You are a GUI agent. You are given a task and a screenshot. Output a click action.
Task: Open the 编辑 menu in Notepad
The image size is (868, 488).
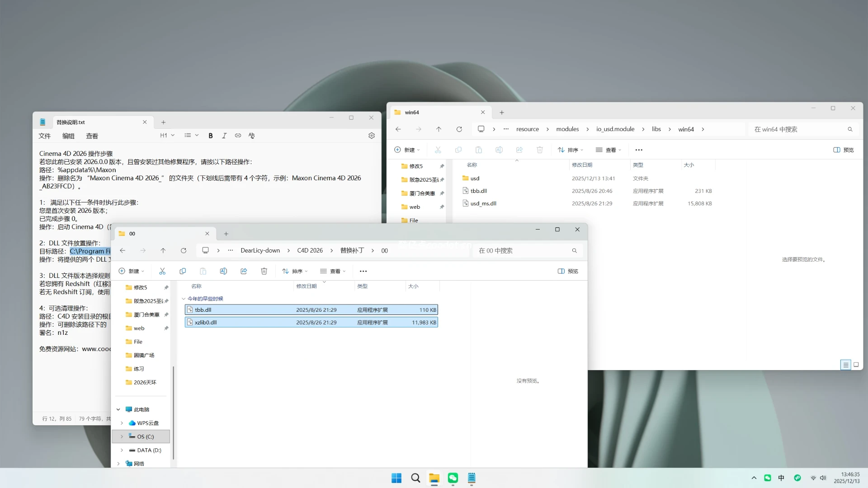pyautogui.click(x=68, y=136)
